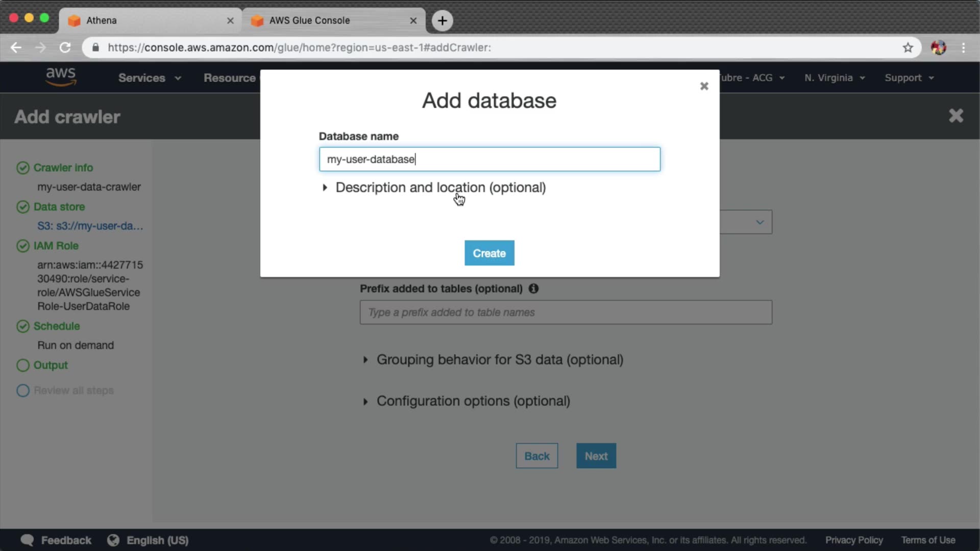Expand Configuration options section
This screenshot has width=980, height=551.
(x=473, y=401)
